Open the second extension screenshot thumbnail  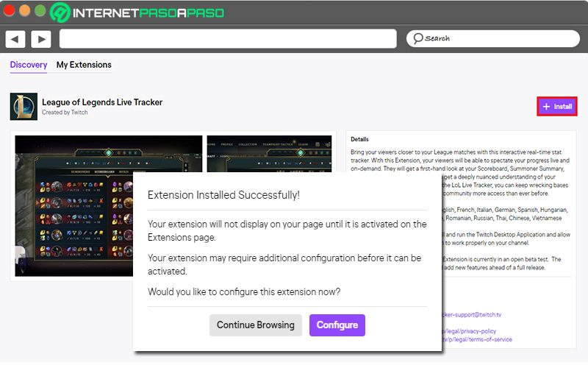269,154
